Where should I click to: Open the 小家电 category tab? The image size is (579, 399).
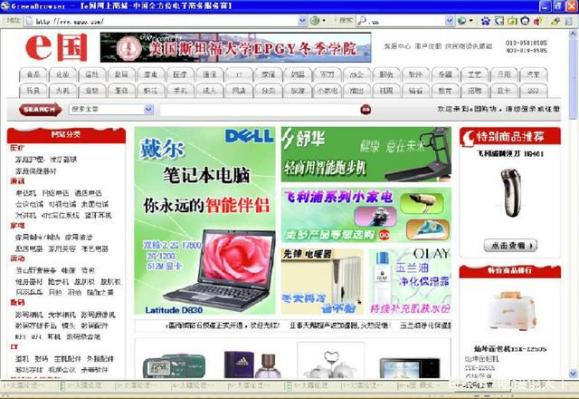click(327, 90)
